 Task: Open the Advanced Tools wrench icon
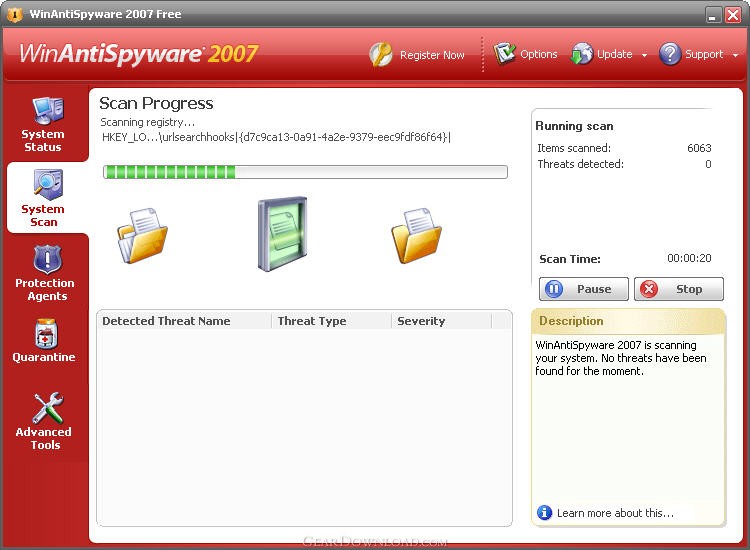coord(48,408)
